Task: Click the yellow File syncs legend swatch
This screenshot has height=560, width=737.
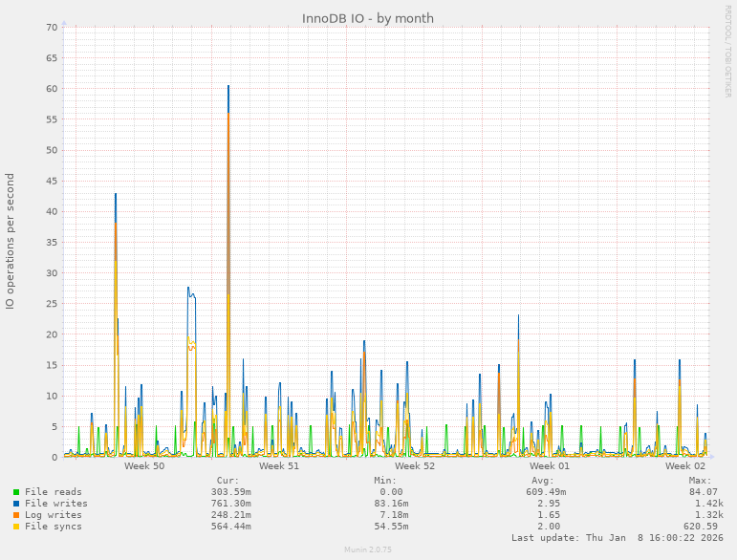Action: click(16, 527)
